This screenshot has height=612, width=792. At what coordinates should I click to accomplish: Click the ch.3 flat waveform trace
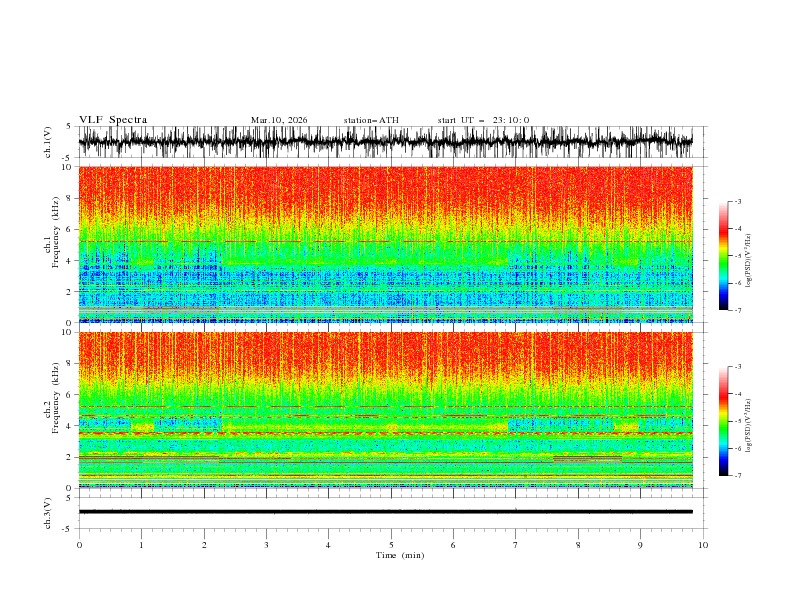click(x=385, y=512)
